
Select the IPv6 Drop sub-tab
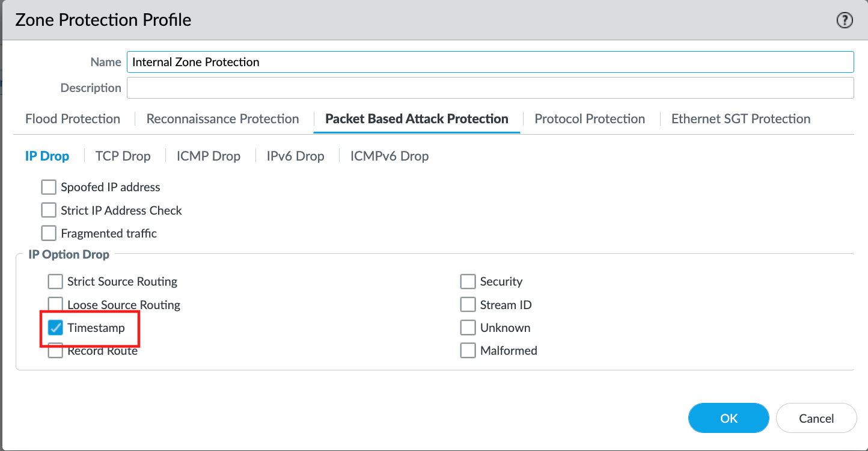pos(295,156)
